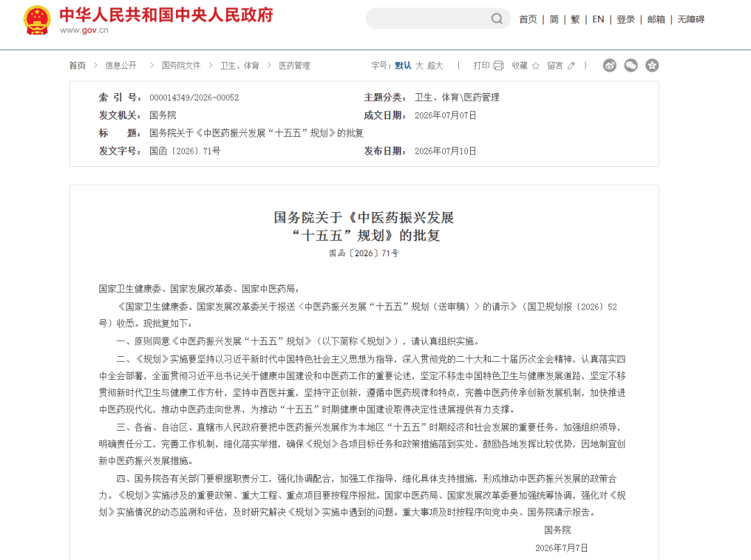Open 卫生、体育 breadcrumb
This screenshot has height=560, width=751.
[x=239, y=65]
